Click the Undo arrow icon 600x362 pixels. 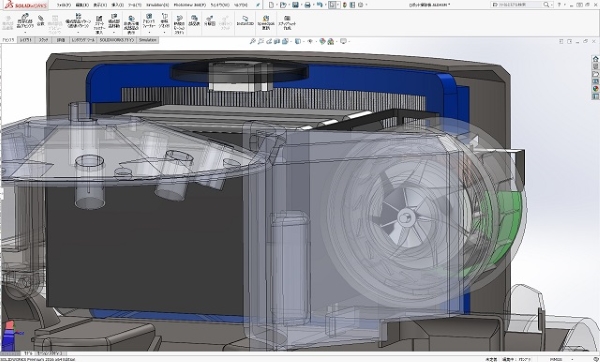(319, 5)
